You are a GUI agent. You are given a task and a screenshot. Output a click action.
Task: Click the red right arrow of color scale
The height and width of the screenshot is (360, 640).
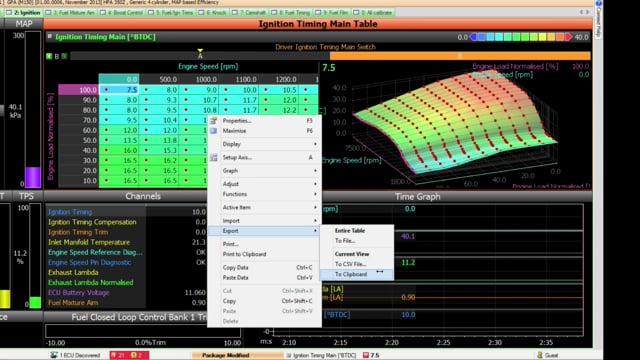pyautogui.click(x=568, y=37)
